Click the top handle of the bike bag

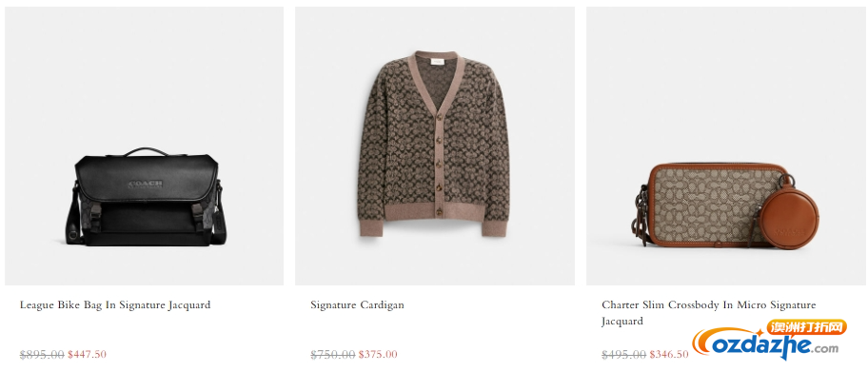click(146, 151)
